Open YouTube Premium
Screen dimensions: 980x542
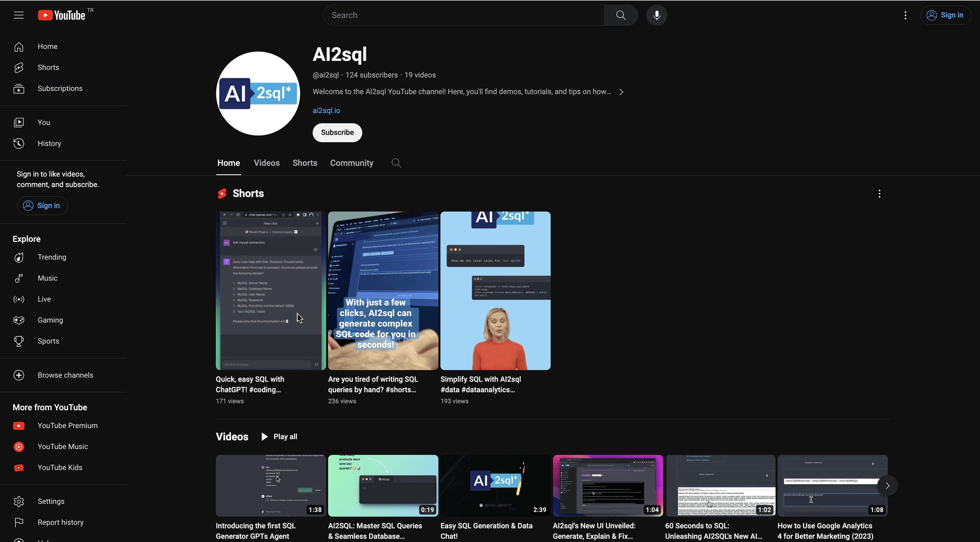[x=67, y=425]
